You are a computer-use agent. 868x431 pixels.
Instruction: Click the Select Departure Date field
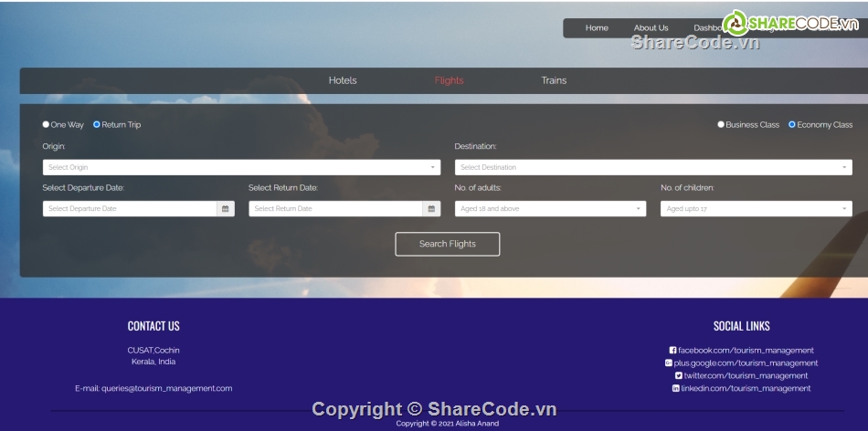pyautogui.click(x=129, y=209)
